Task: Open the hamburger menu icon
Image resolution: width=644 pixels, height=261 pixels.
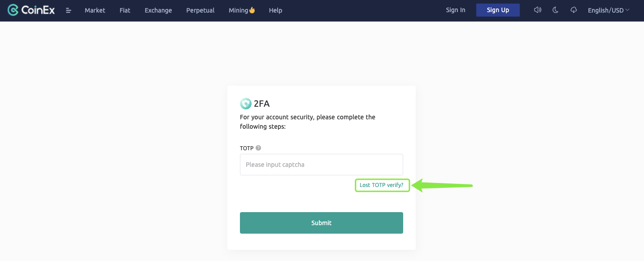Action: tap(69, 10)
